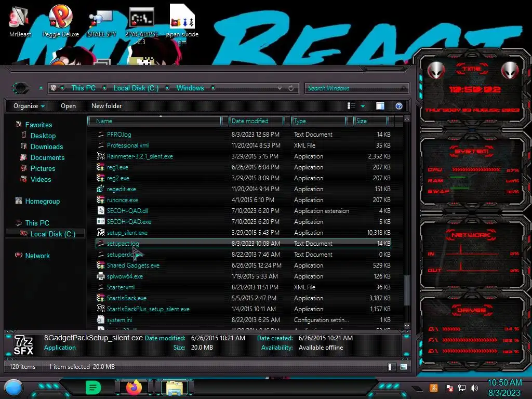Open green notes app on taskbar
The height and width of the screenshot is (399, 532).
point(94,388)
